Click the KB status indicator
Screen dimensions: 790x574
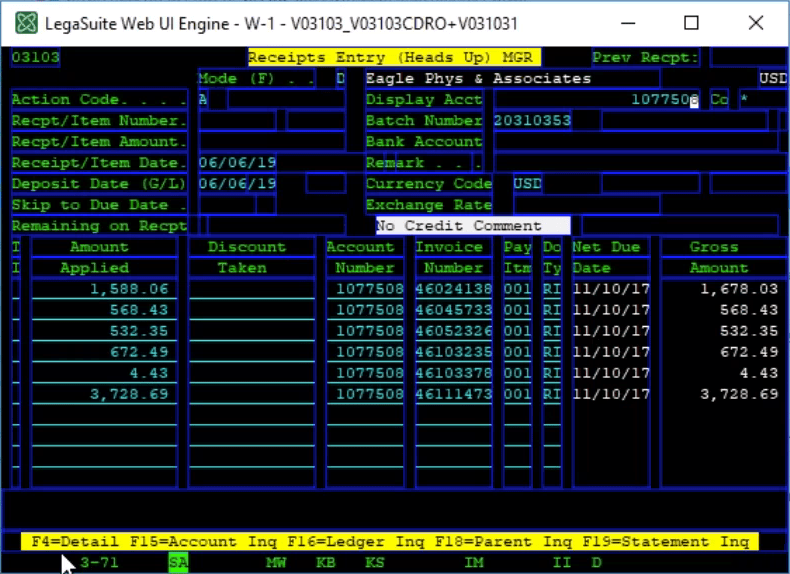point(325,562)
